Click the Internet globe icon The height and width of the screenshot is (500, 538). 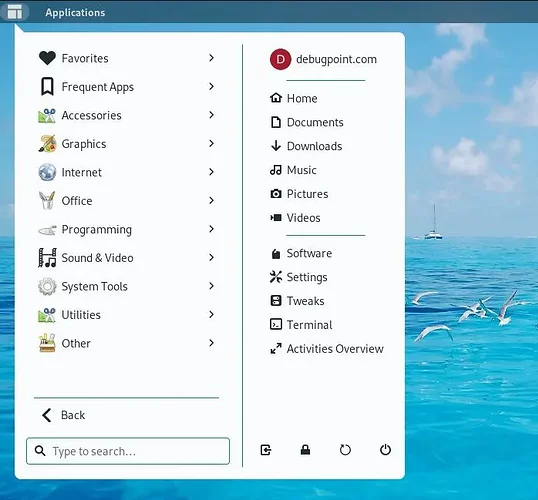(x=47, y=172)
